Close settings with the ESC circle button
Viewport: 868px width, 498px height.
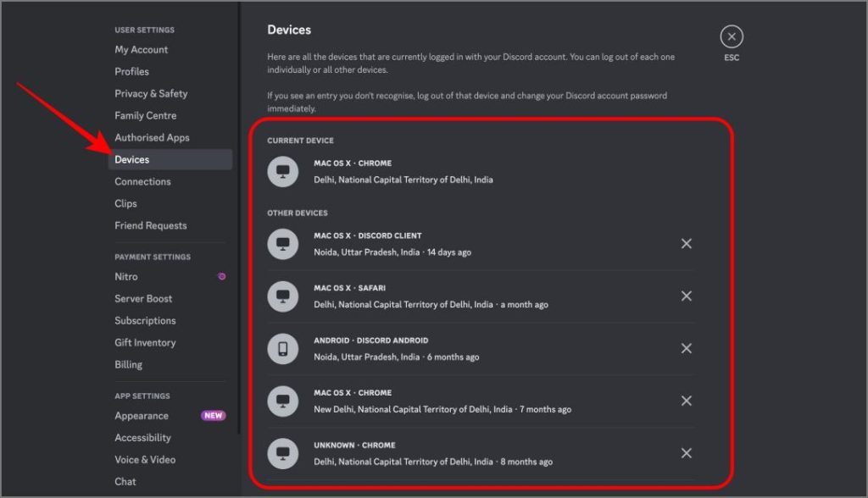click(732, 36)
